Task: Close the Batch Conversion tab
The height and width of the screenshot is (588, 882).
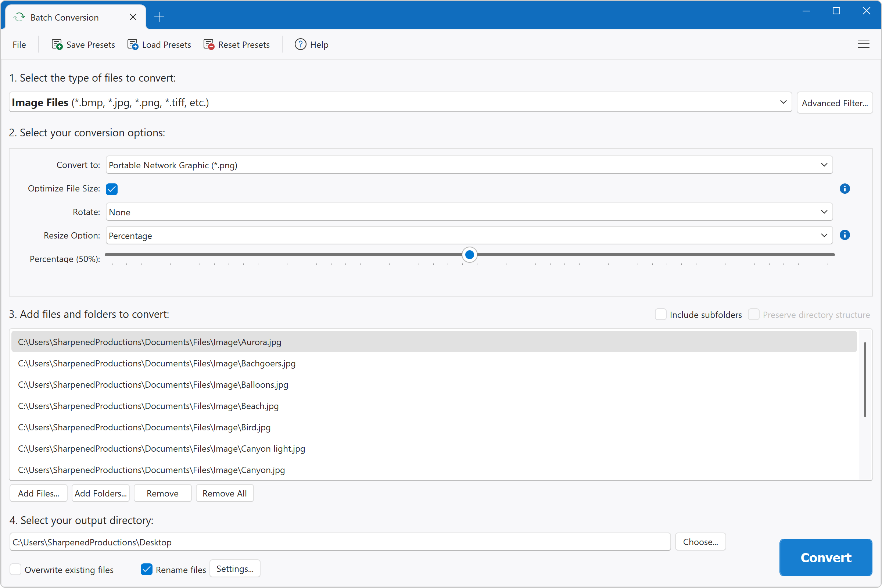Action: (x=133, y=17)
